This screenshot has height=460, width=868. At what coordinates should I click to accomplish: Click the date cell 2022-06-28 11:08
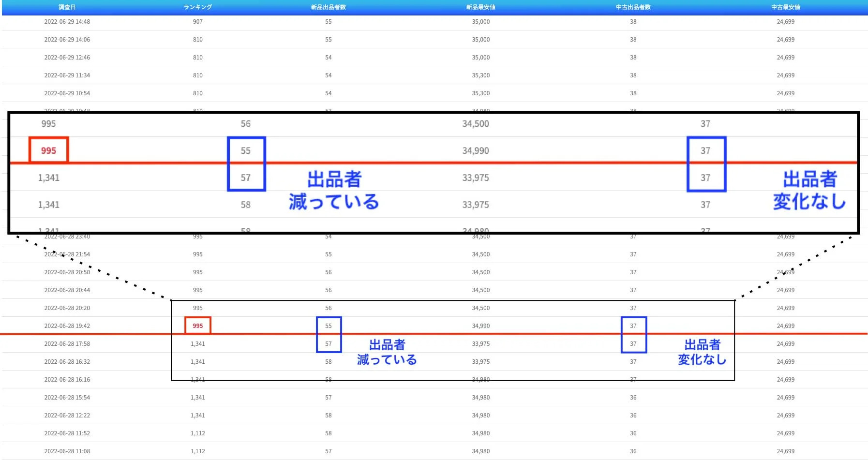[x=67, y=451]
